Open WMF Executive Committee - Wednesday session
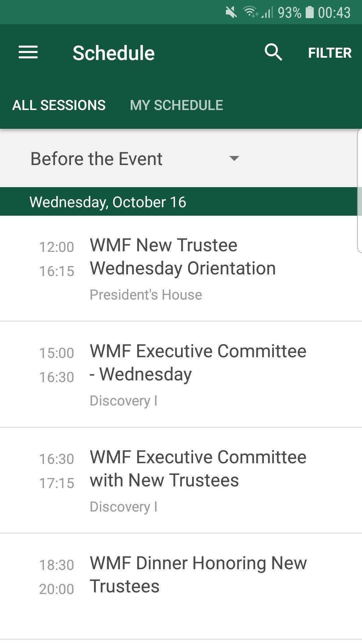Screen dimensions: 362x644 [x=198, y=363]
